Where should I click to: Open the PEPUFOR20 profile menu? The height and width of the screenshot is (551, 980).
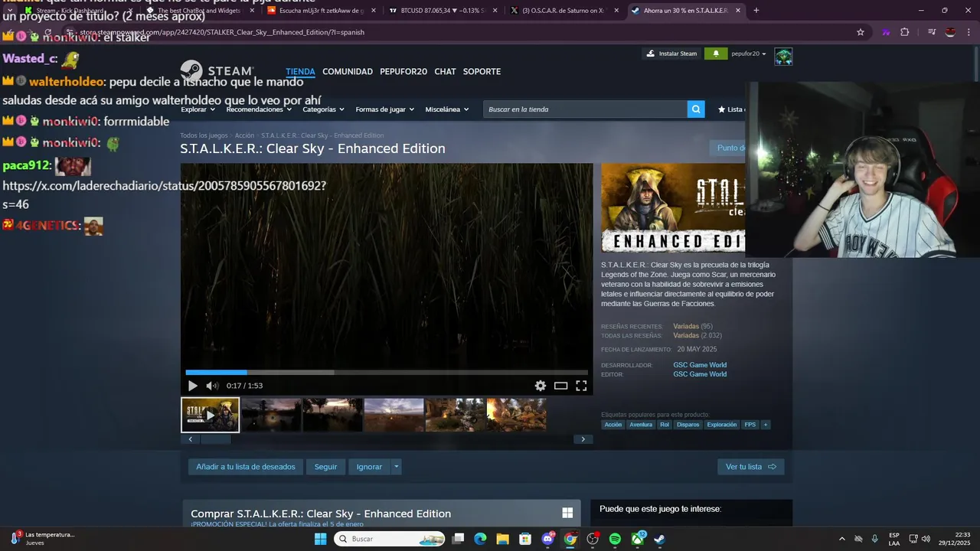pyautogui.click(x=403, y=71)
